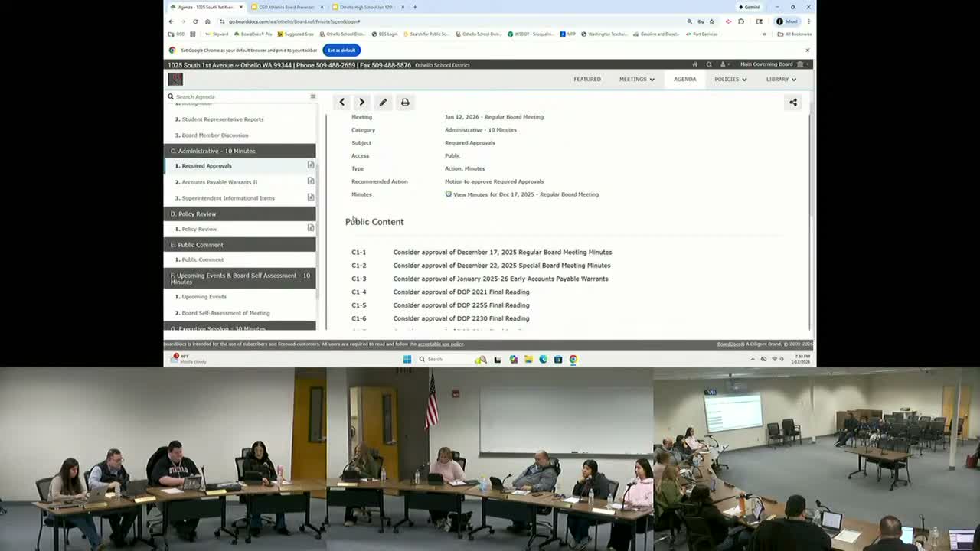
Task: Click the C1-1 December 17 minutes approval text
Action: [502, 252]
